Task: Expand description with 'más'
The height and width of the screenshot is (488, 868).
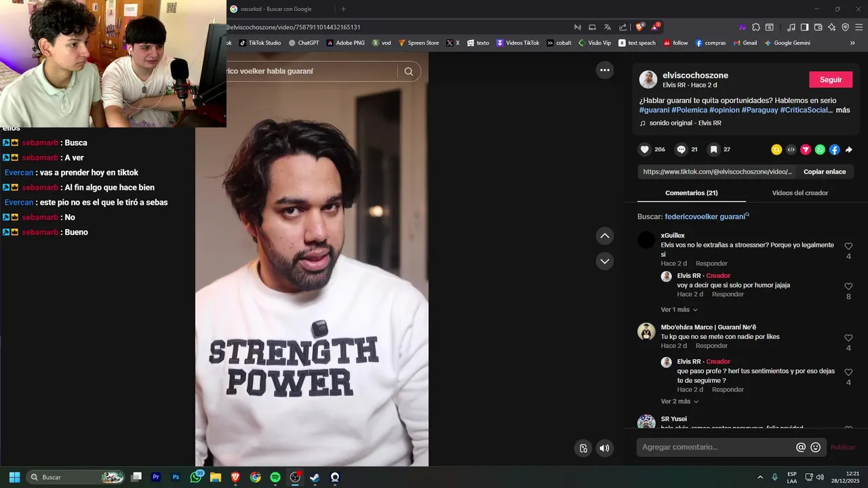Action: pyautogui.click(x=843, y=110)
